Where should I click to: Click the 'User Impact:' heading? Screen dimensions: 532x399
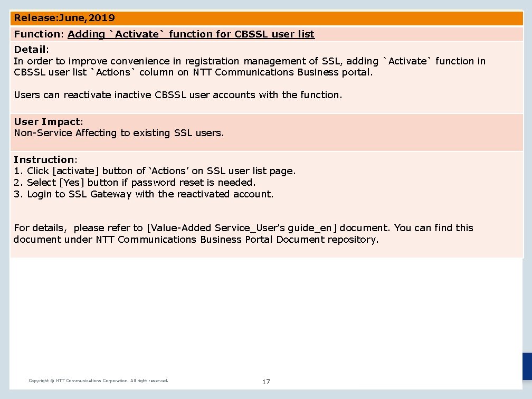tap(49, 122)
